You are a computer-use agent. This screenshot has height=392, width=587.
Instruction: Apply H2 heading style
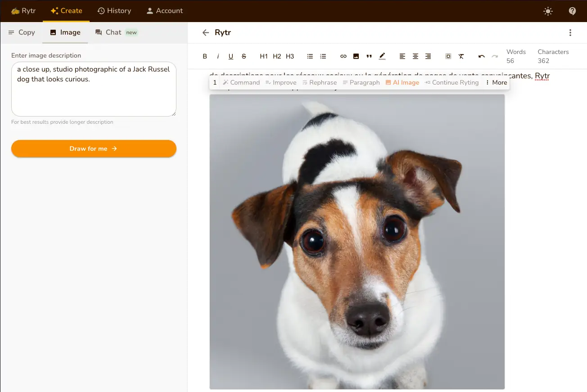[277, 56]
